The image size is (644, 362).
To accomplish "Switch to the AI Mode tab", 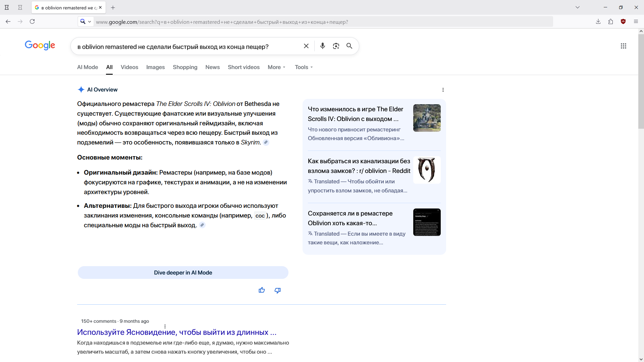I will (88, 67).
